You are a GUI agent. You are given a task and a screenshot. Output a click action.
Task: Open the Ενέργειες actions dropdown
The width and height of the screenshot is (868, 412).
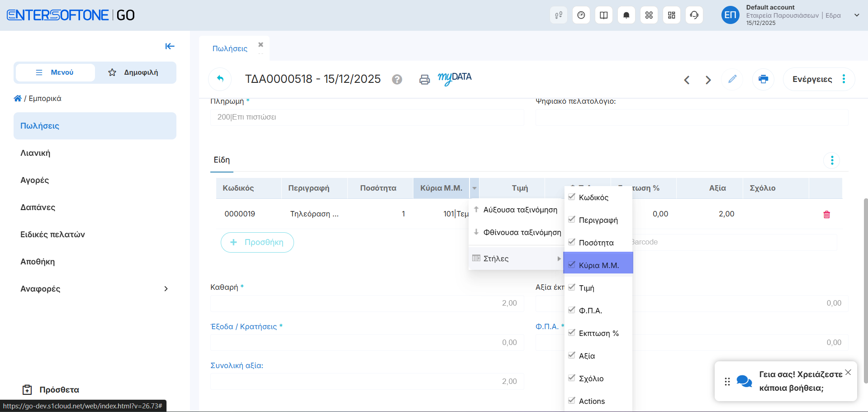pyautogui.click(x=818, y=79)
